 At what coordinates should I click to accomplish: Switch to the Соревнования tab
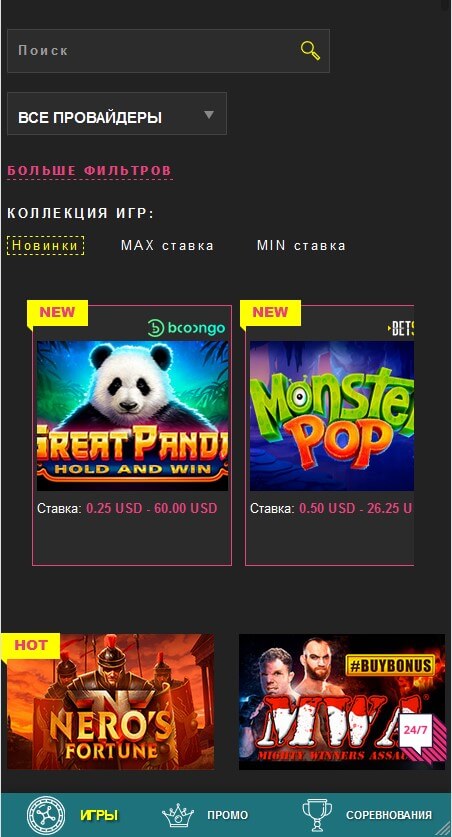388,816
